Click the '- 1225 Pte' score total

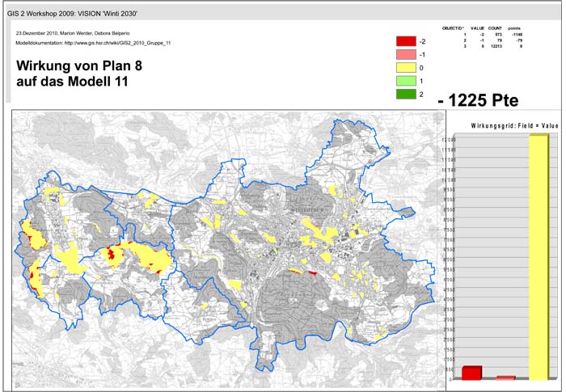pos(477,100)
